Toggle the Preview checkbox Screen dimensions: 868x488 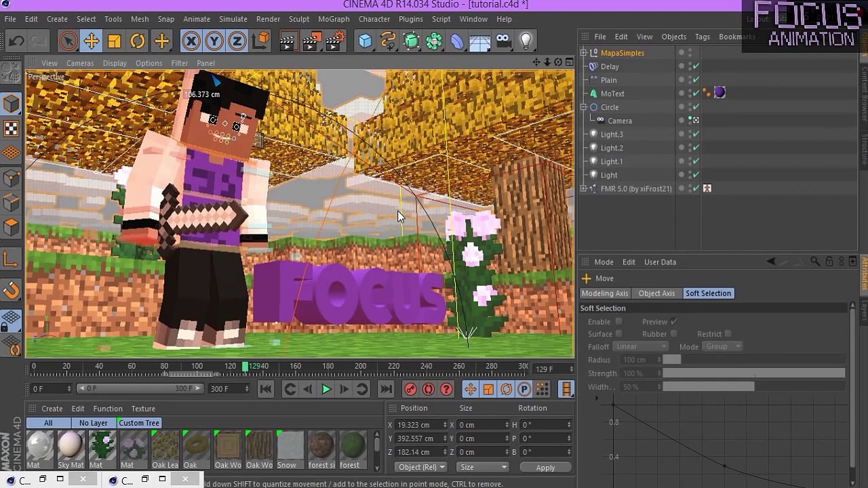point(673,322)
